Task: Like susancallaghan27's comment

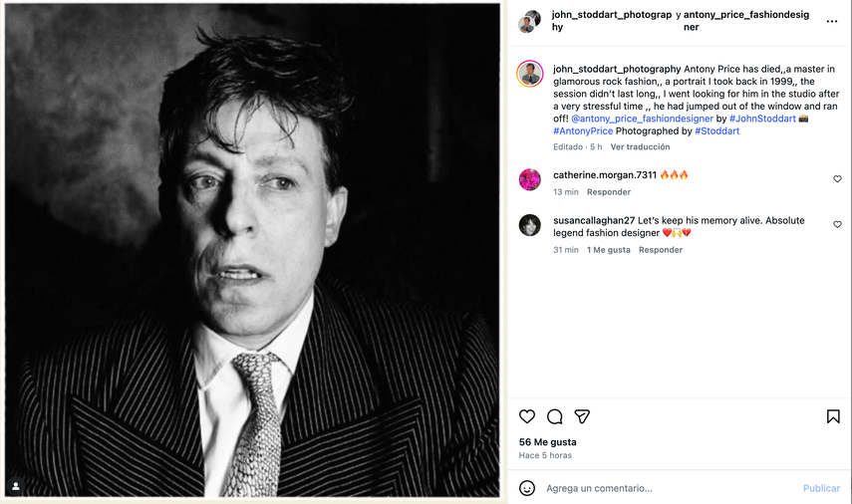Action: 837,225
